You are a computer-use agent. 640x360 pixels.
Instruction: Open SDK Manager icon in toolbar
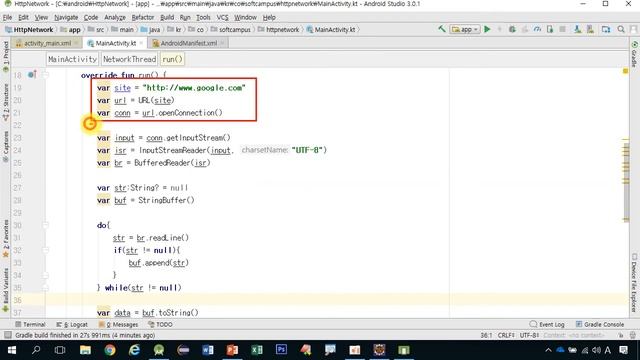pos(590,29)
